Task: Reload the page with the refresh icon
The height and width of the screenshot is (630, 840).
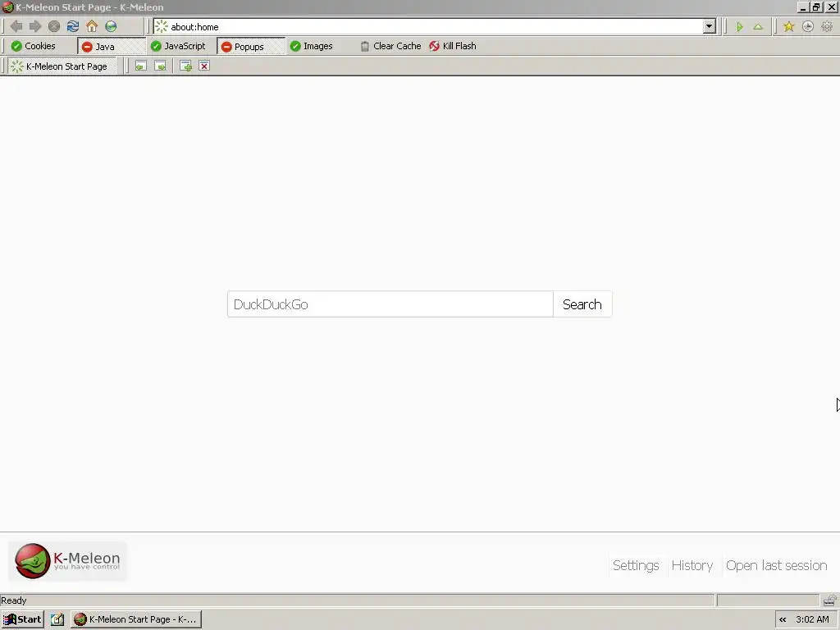Action: pos(73,26)
